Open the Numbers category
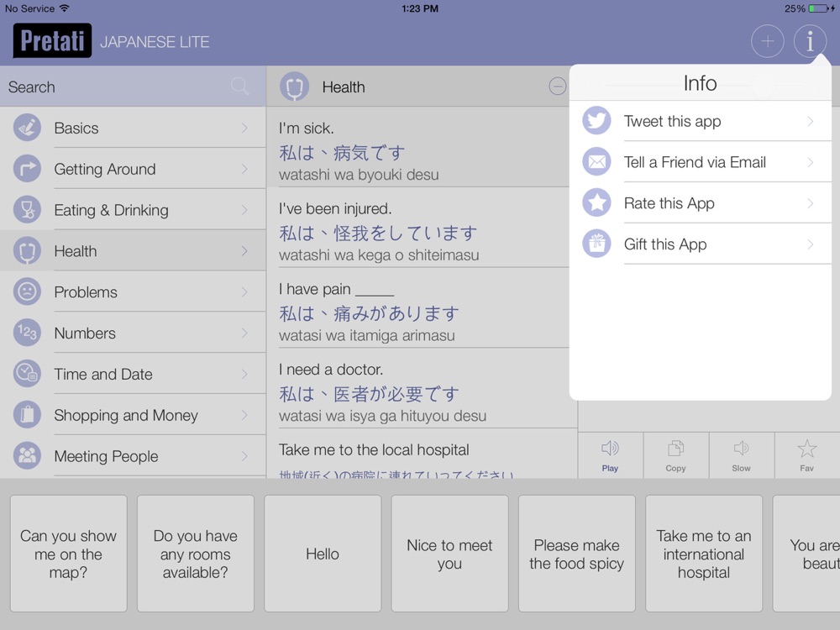Image resolution: width=840 pixels, height=630 pixels. coord(133,333)
